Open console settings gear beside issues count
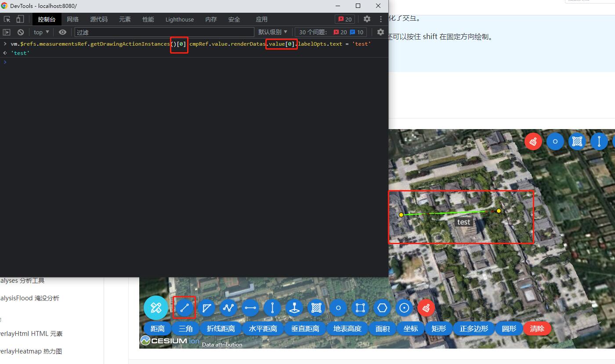Viewport: 615px width, 364px height. [x=381, y=32]
